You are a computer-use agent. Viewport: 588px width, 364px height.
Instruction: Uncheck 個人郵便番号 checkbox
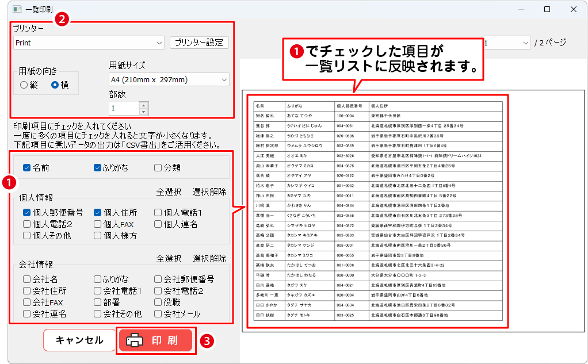pyautogui.click(x=27, y=213)
